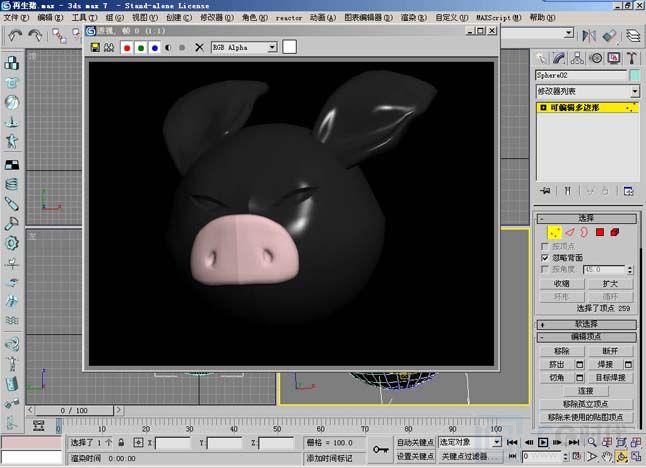Open the 文件 menu
The height and width of the screenshot is (468, 646).
click(x=16, y=18)
